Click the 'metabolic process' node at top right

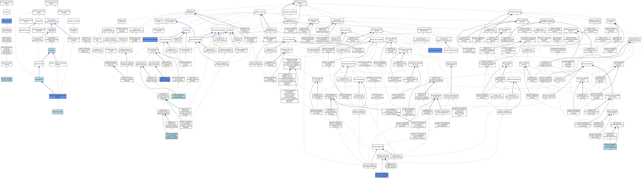[515, 12]
